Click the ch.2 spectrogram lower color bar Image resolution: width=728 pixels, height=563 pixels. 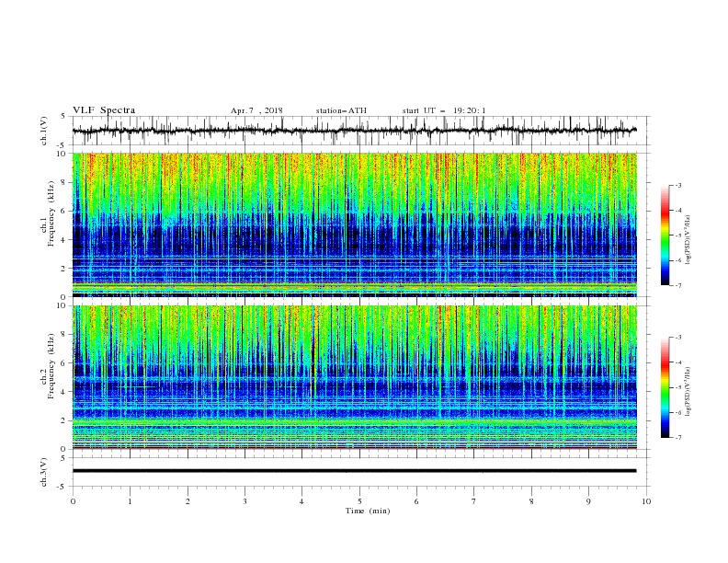click(665, 387)
